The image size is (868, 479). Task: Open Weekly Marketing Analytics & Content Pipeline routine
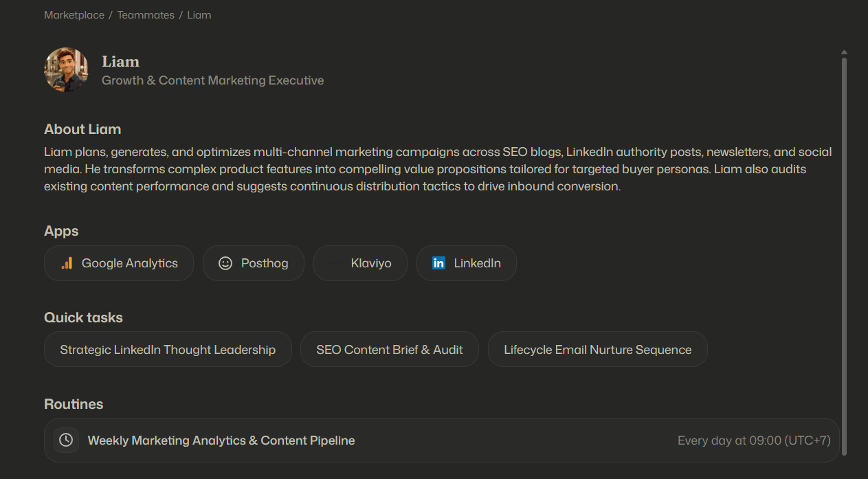coord(442,440)
